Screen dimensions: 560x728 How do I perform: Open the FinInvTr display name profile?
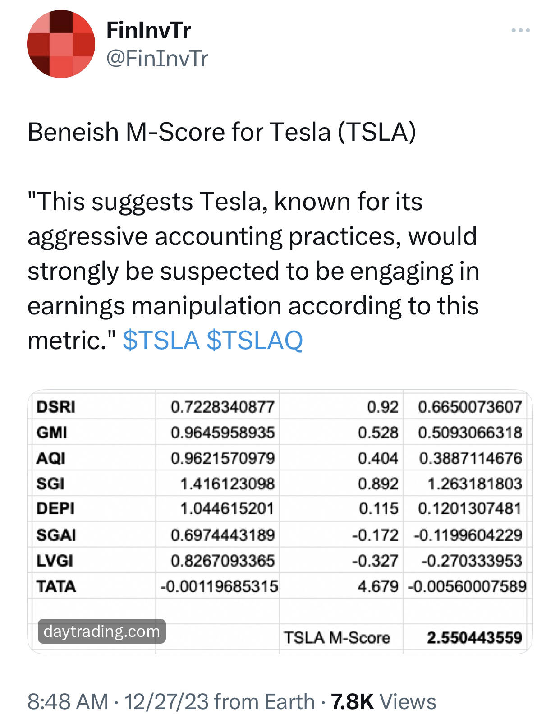point(148,30)
